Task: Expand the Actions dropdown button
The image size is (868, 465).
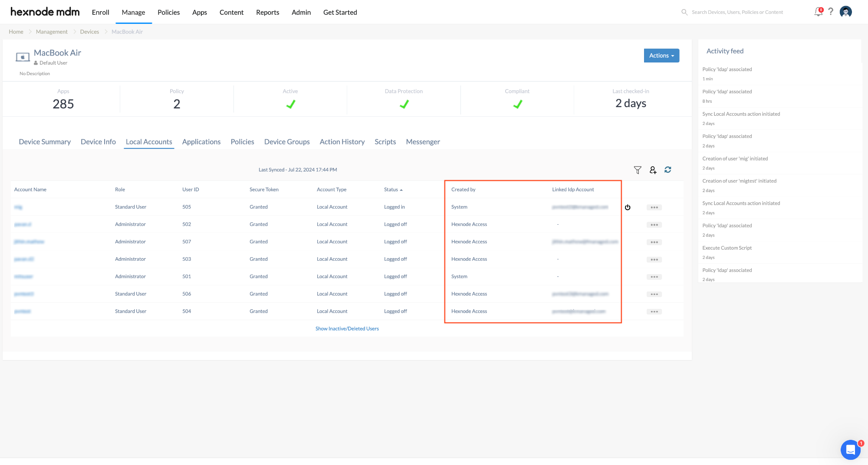Action: coord(661,56)
